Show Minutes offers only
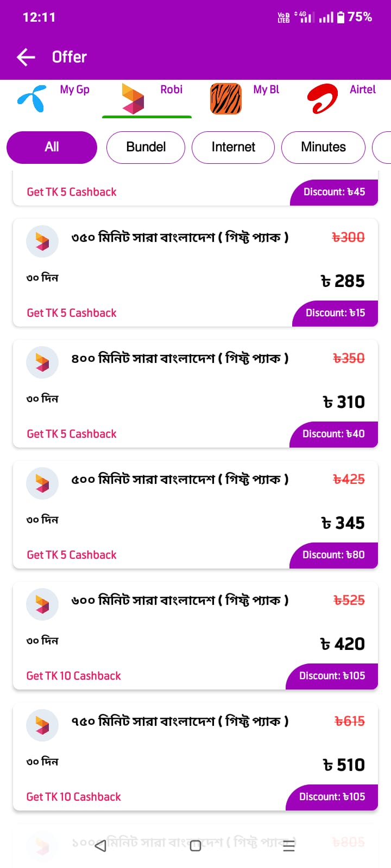Image resolution: width=391 pixels, height=868 pixels. point(323,147)
